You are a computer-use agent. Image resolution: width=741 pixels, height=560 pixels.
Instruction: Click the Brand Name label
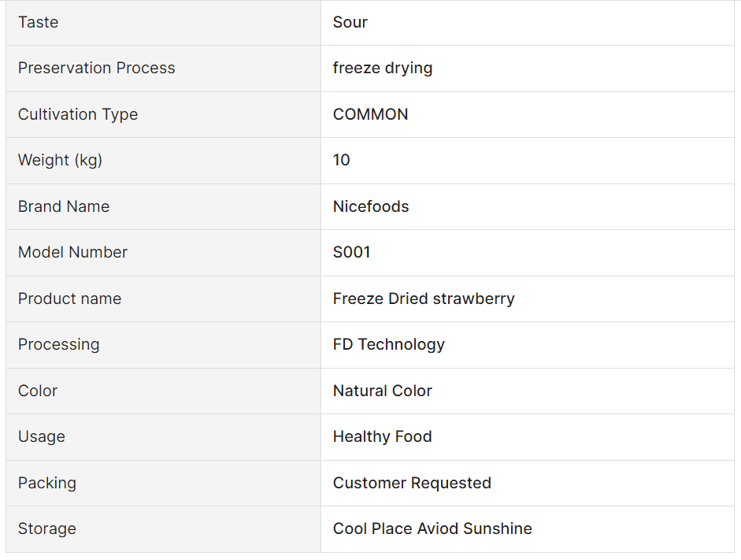point(64,206)
